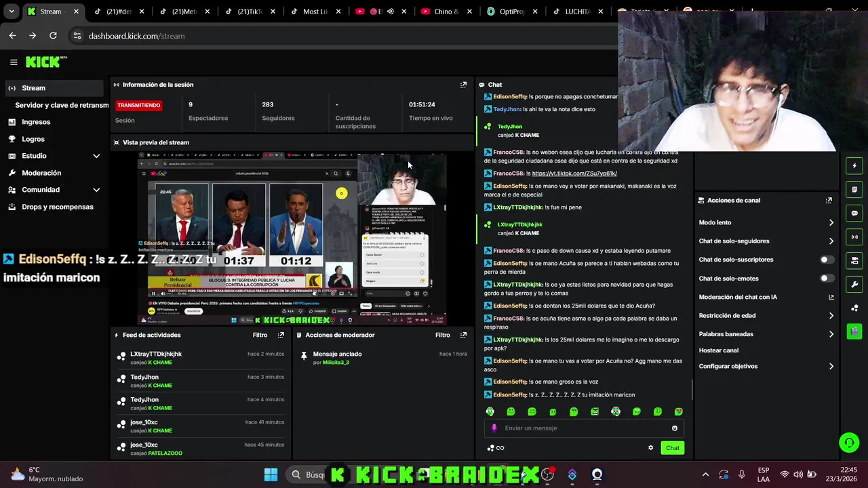868x488 pixels.
Task: Select the last crying emote in quick row
Action: click(678, 411)
